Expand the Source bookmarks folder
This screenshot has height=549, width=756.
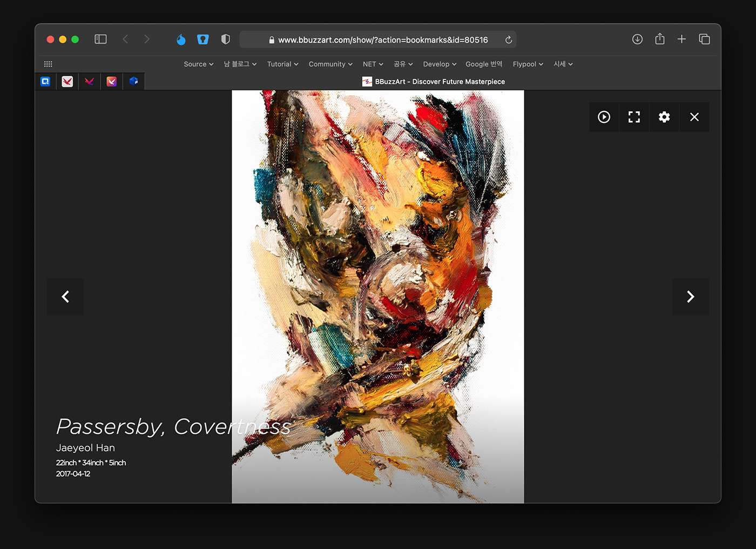(x=198, y=64)
